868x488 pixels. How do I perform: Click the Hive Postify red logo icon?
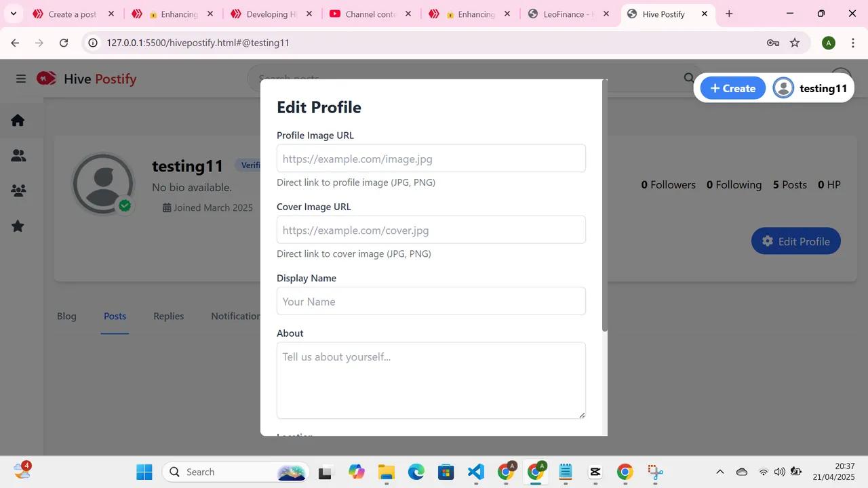tap(46, 79)
